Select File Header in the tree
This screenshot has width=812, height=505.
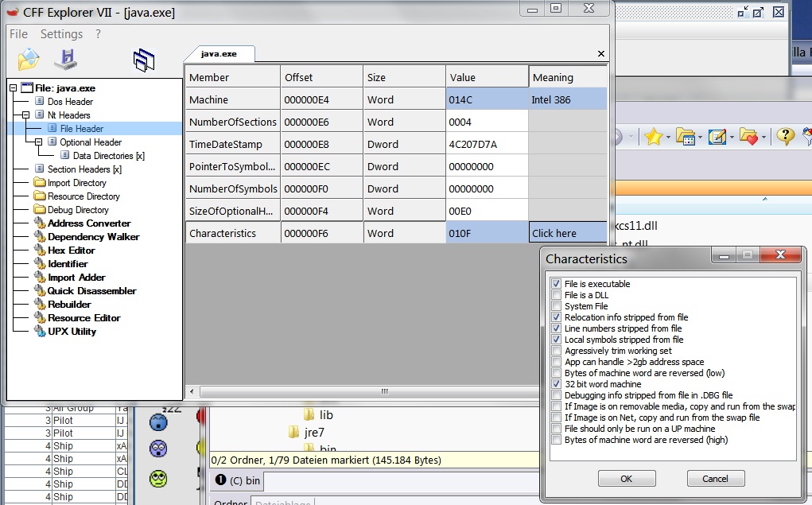pyautogui.click(x=81, y=129)
